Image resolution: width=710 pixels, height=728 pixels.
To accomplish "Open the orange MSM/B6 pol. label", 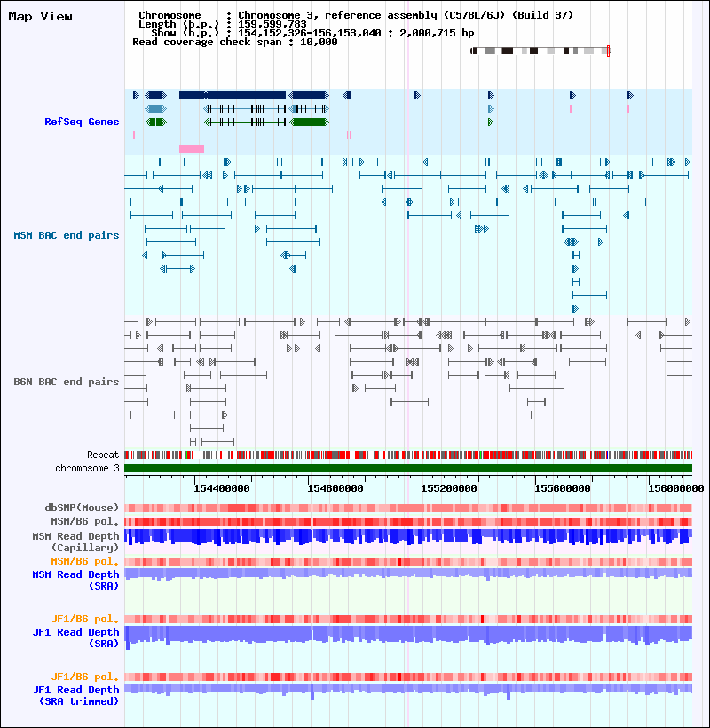I will click(84, 561).
